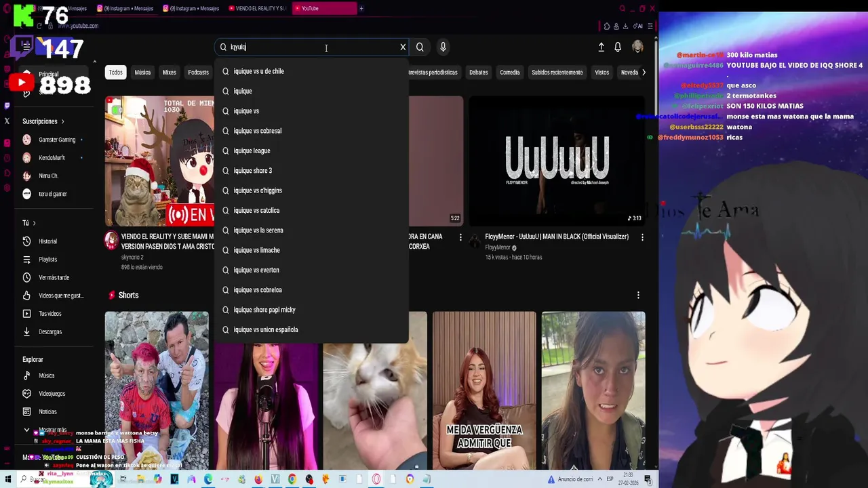Select the Subidos recientemente chip
The height and width of the screenshot is (488, 868).
click(x=557, y=73)
